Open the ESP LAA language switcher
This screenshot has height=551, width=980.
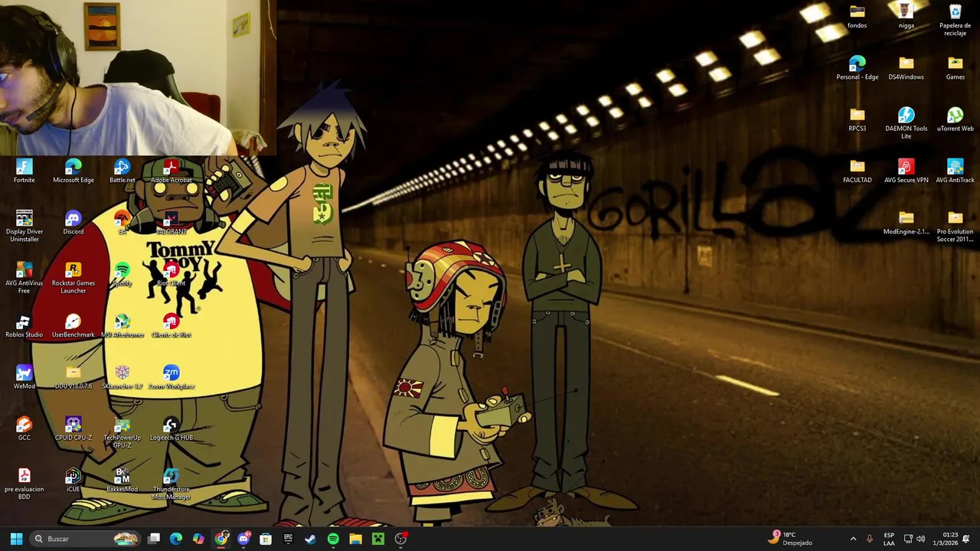click(x=889, y=539)
